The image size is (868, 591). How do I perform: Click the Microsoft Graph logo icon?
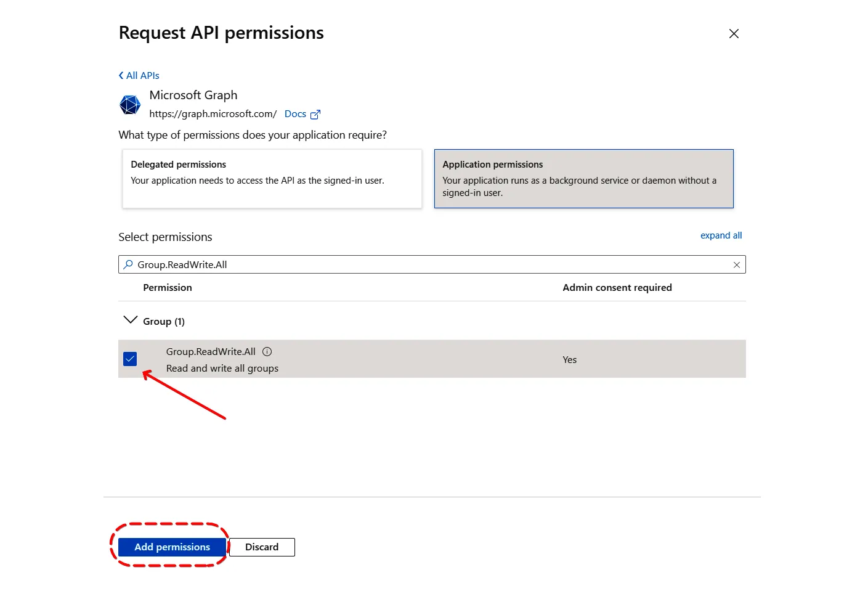pos(130,105)
